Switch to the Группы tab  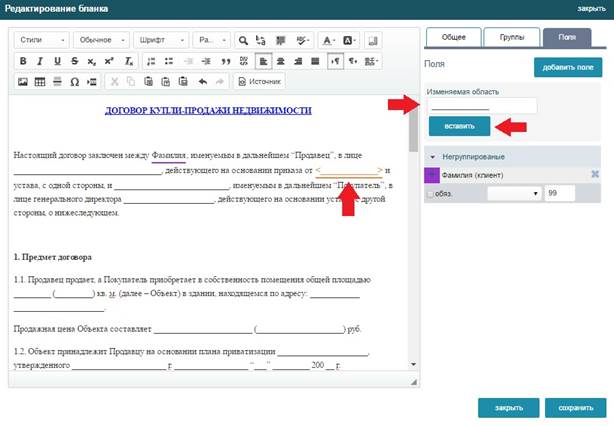pyautogui.click(x=512, y=37)
